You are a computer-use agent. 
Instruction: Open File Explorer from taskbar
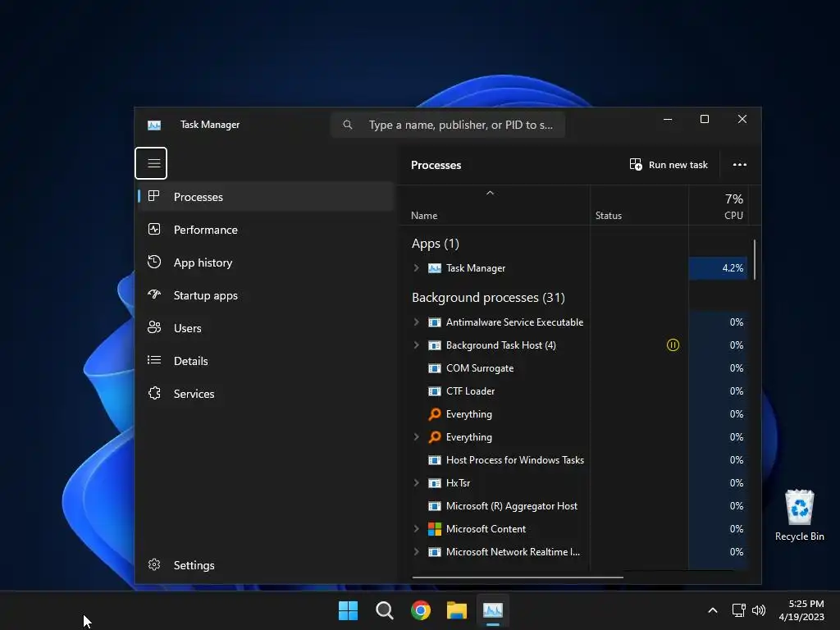[x=457, y=610]
